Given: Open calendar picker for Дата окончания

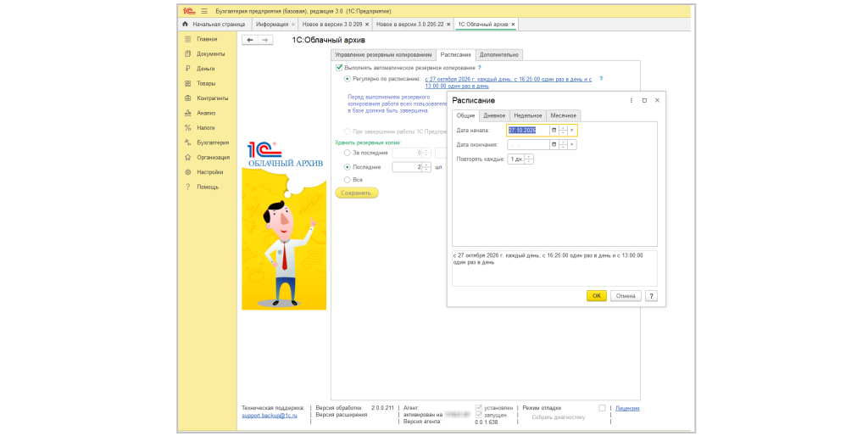Looking at the screenshot, I should (554, 144).
